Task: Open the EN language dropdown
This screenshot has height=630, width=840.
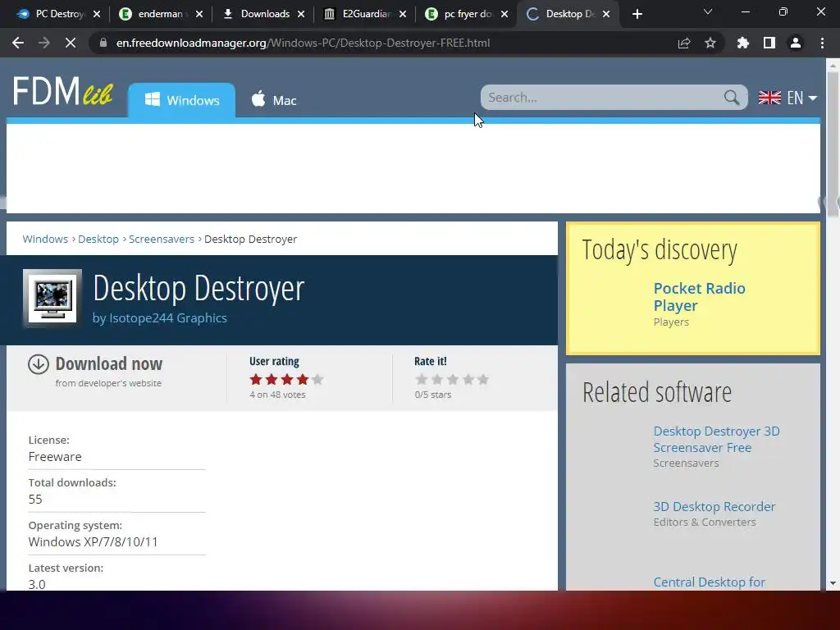Action: [787, 98]
